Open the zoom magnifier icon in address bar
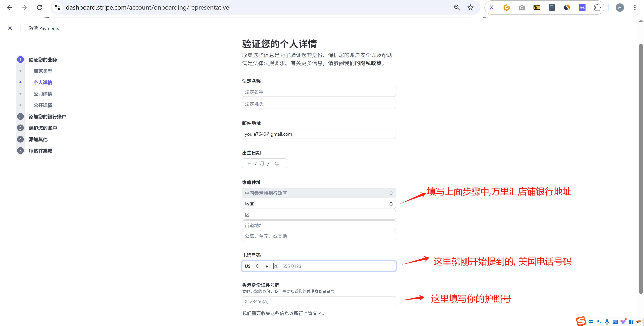 [457, 8]
